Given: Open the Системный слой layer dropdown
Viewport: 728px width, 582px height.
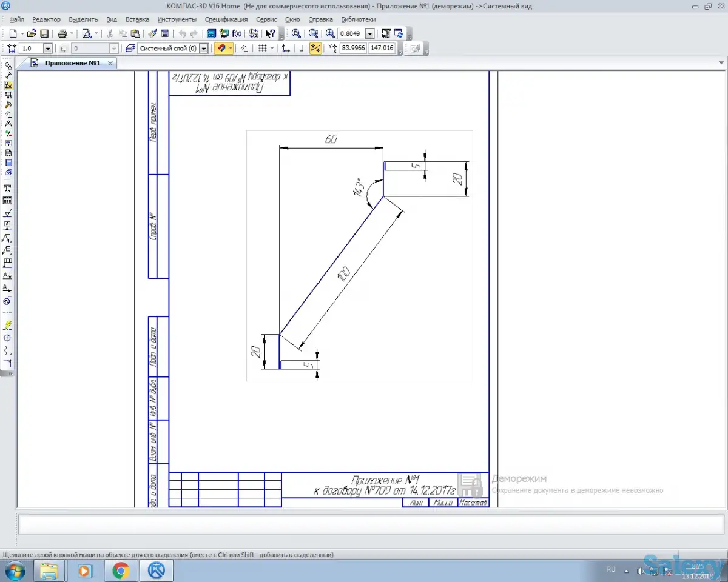Looking at the screenshot, I should [x=203, y=48].
